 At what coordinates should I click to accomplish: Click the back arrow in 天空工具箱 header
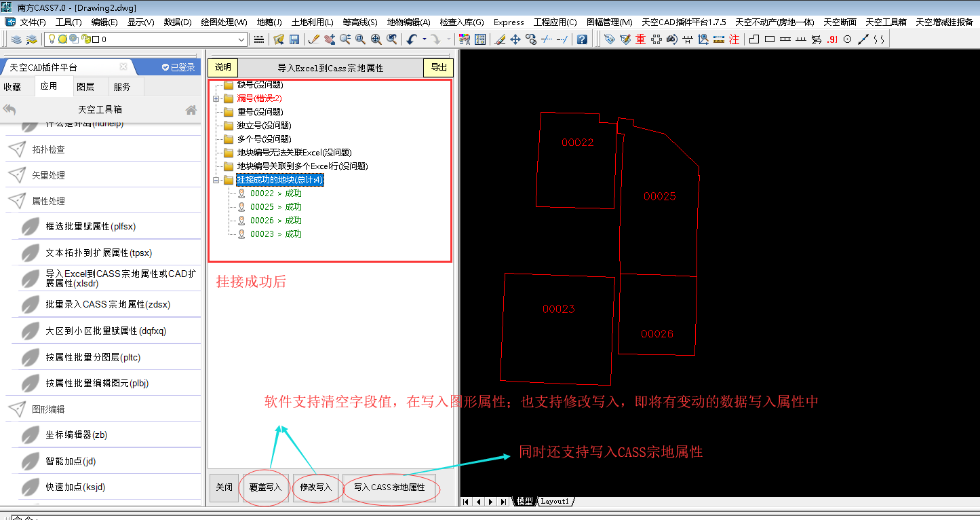9,109
